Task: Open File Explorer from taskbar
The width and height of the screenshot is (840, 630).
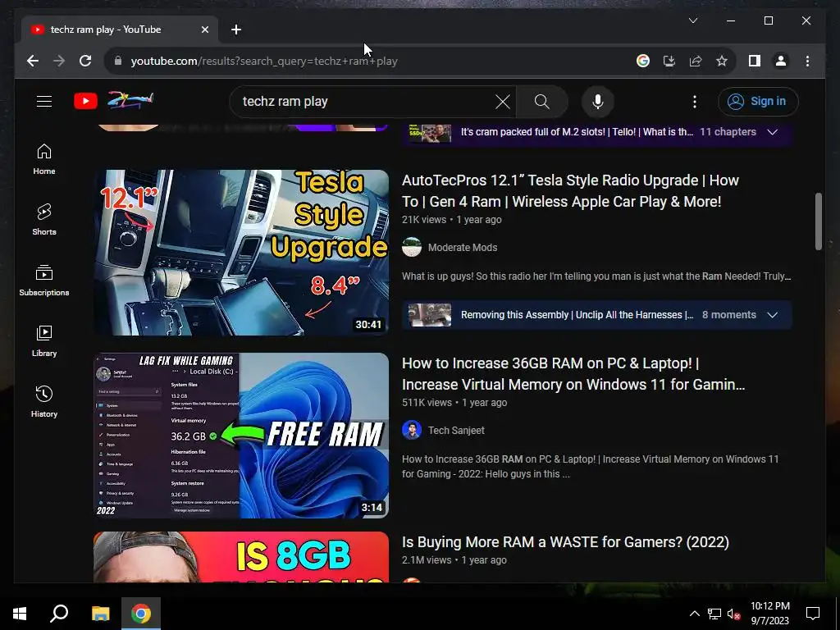Action: click(x=100, y=614)
